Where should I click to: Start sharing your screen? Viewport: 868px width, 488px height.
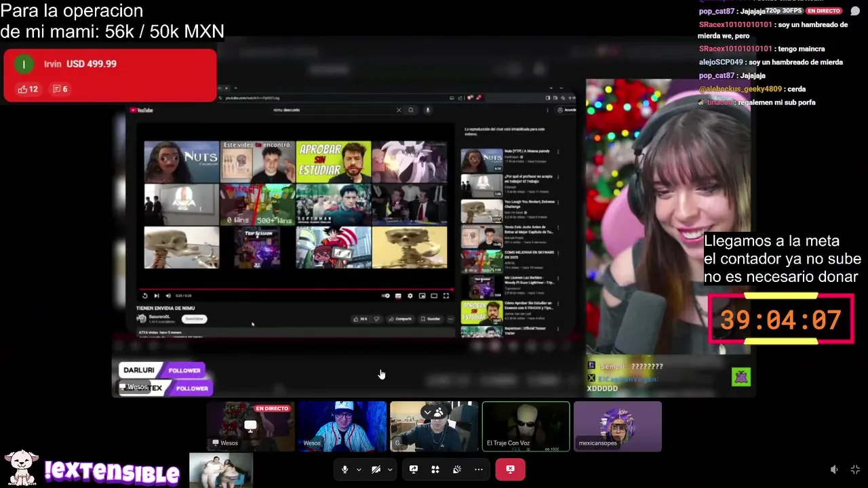point(414,469)
